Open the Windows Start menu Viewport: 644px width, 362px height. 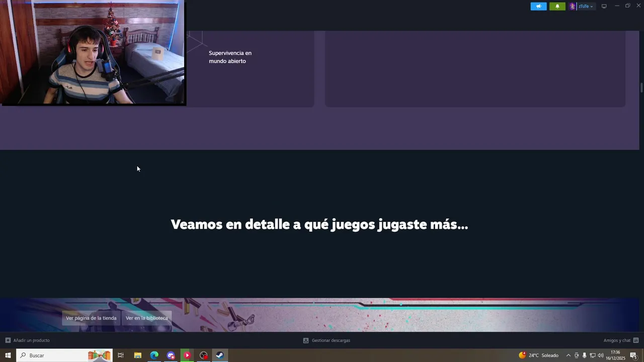tap(8, 355)
